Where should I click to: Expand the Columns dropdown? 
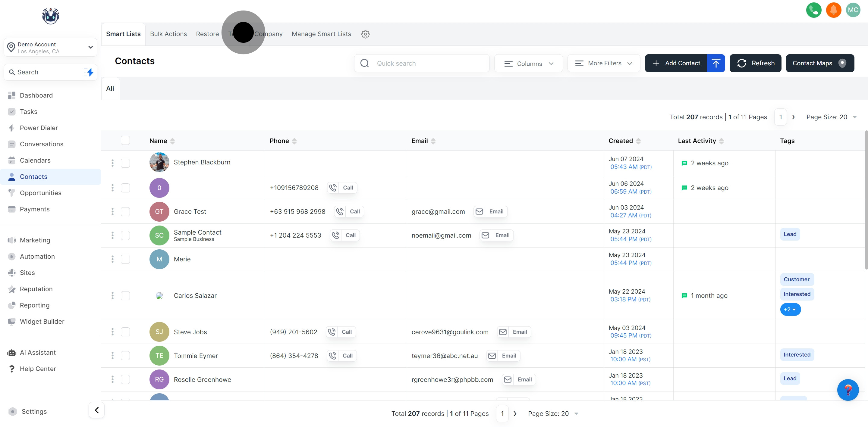[528, 63]
